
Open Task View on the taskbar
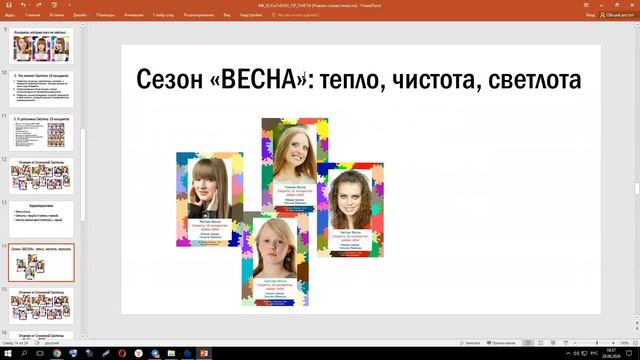coord(40,353)
